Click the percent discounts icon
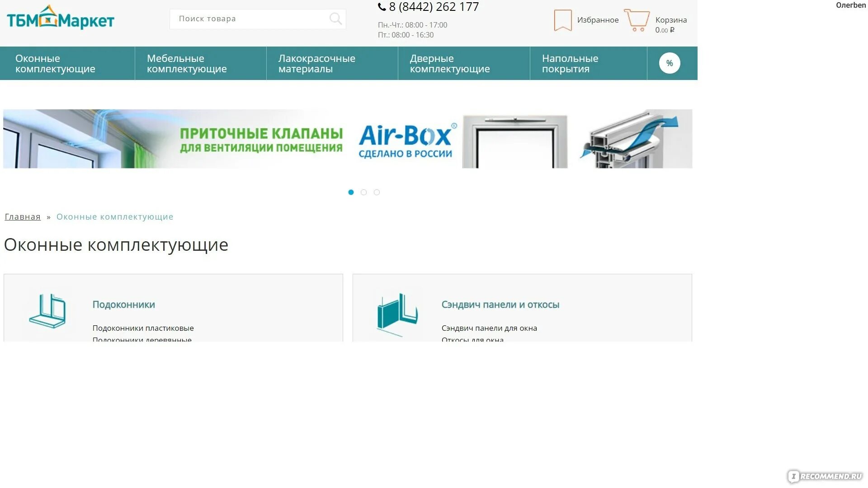868x488 pixels. (670, 63)
